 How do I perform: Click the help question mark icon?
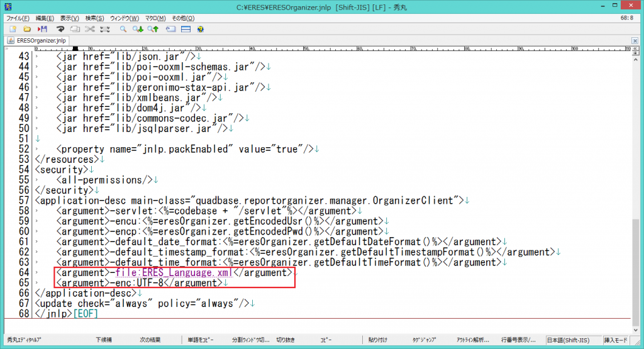coord(200,29)
